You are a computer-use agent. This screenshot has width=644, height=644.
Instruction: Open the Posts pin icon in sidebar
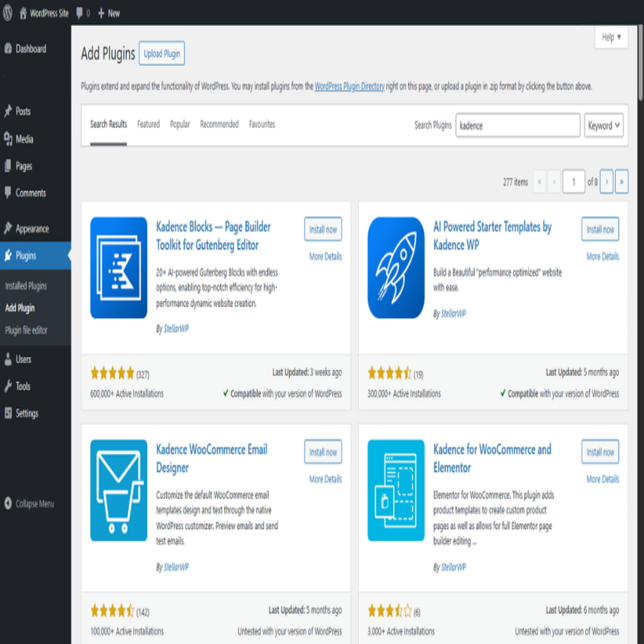coord(8,111)
